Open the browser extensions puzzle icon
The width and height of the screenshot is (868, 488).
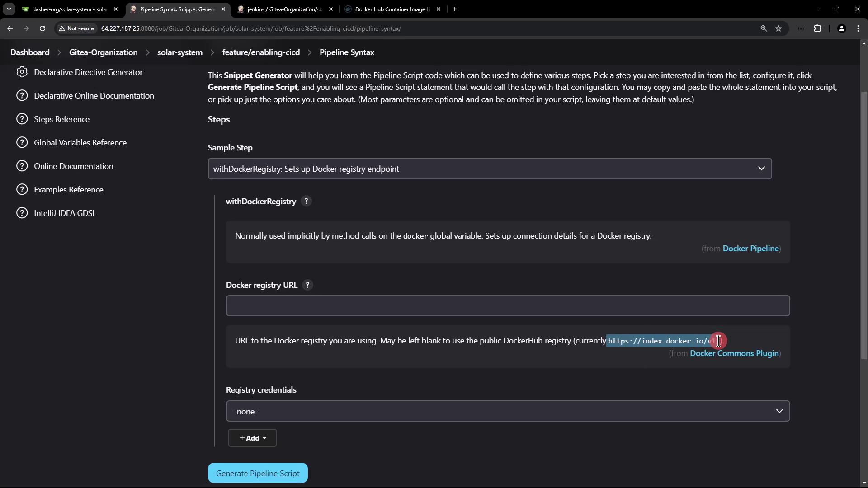pyautogui.click(x=817, y=28)
